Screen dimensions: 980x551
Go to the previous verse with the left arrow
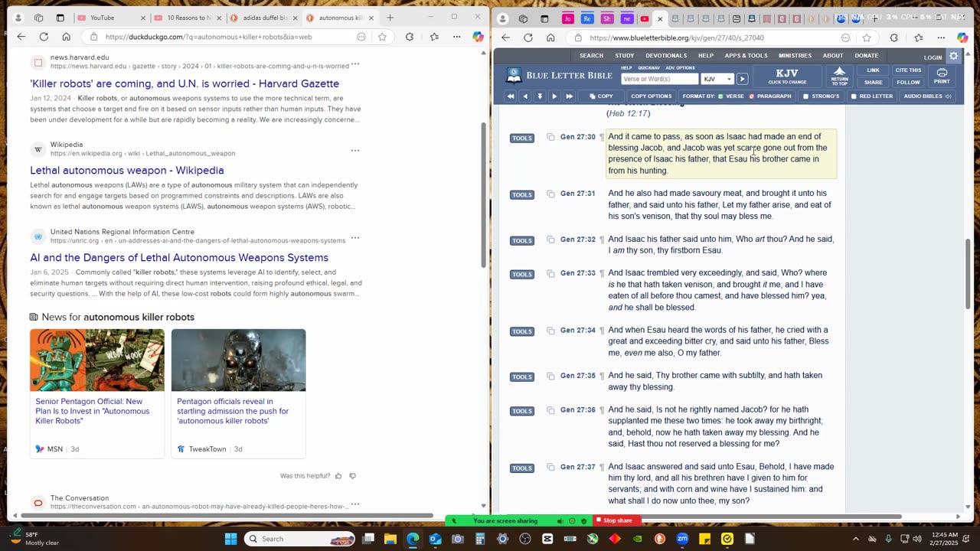(524, 96)
